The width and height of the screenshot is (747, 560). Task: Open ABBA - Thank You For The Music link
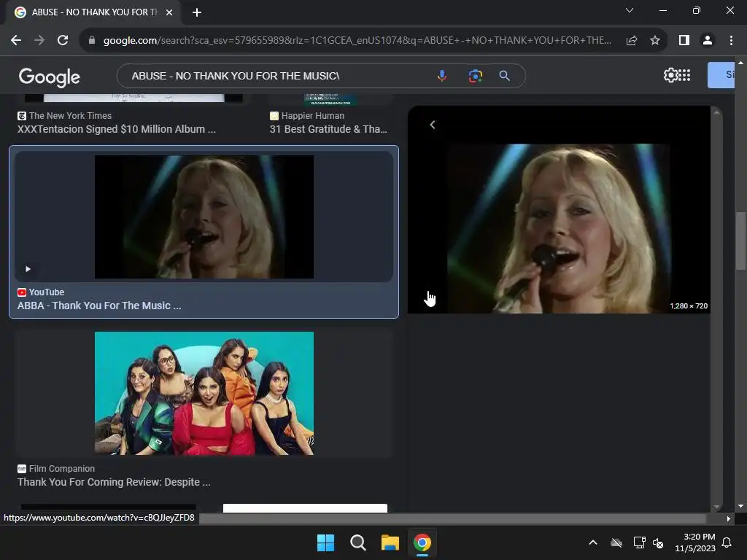(99, 306)
